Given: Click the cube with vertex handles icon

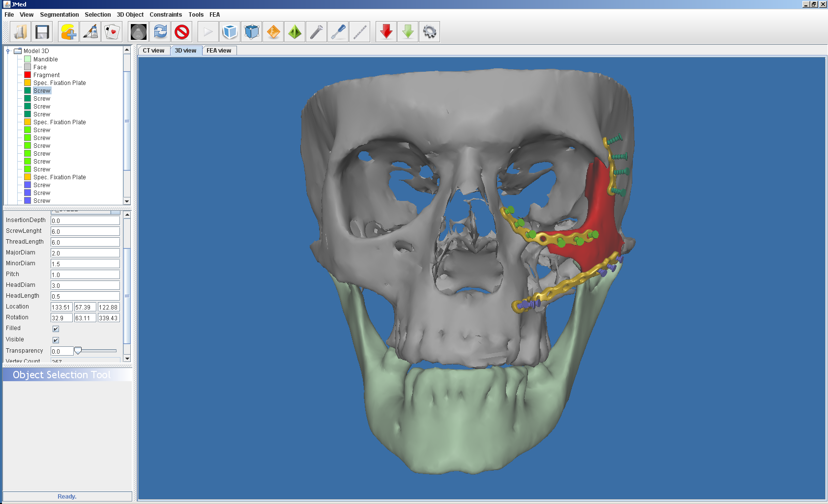Looking at the screenshot, I should tap(252, 32).
